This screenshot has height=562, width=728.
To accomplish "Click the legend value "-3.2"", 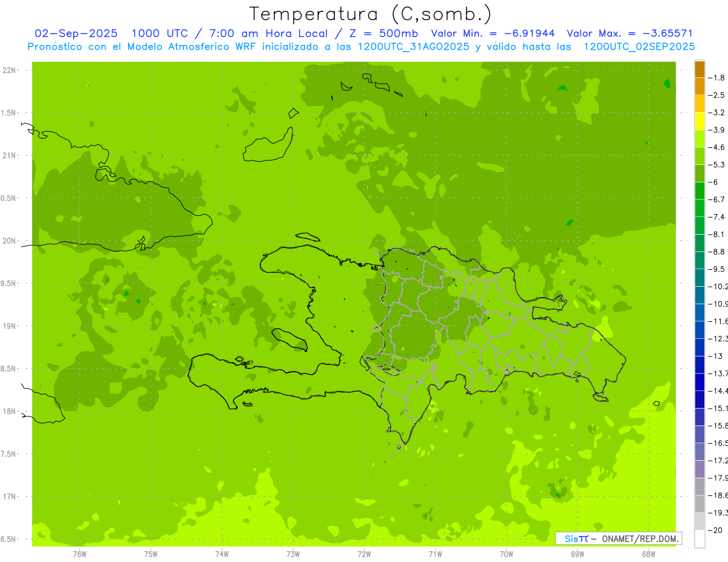I will 716,113.
